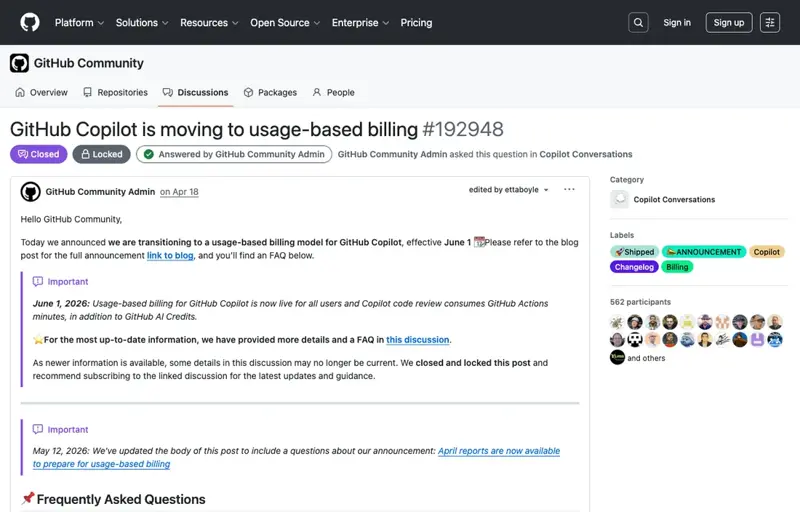800x512 pixels.
Task: Expand the Resources menu
Action: pos(209,22)
